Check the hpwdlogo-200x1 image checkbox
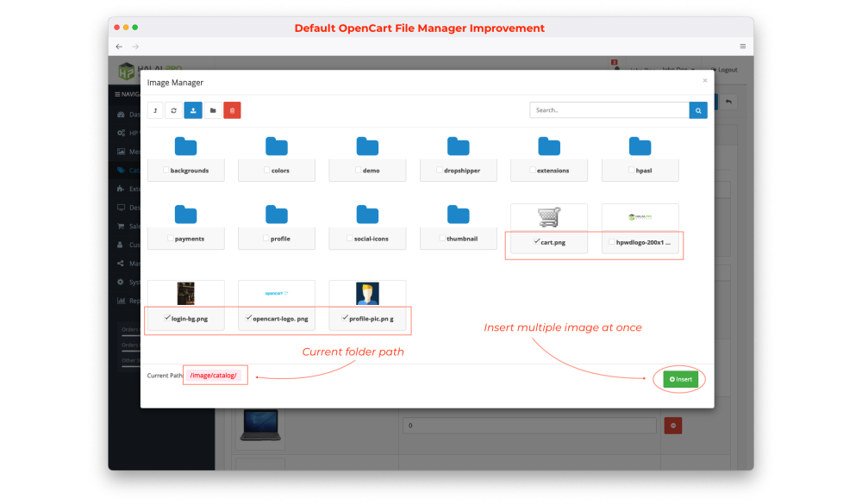 click(611, 243)
